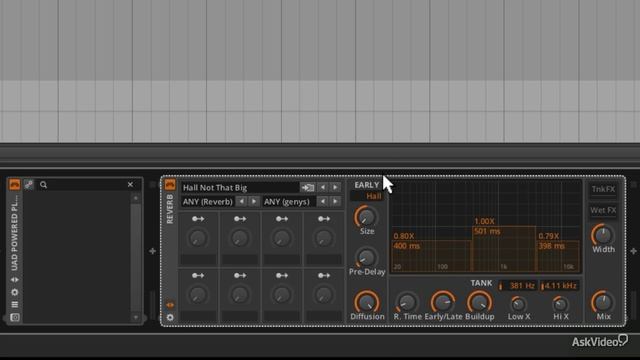Click the third macro mapping icon, bottom row
The width and height of the screenshot is (640, 360).
click(282, 276)
